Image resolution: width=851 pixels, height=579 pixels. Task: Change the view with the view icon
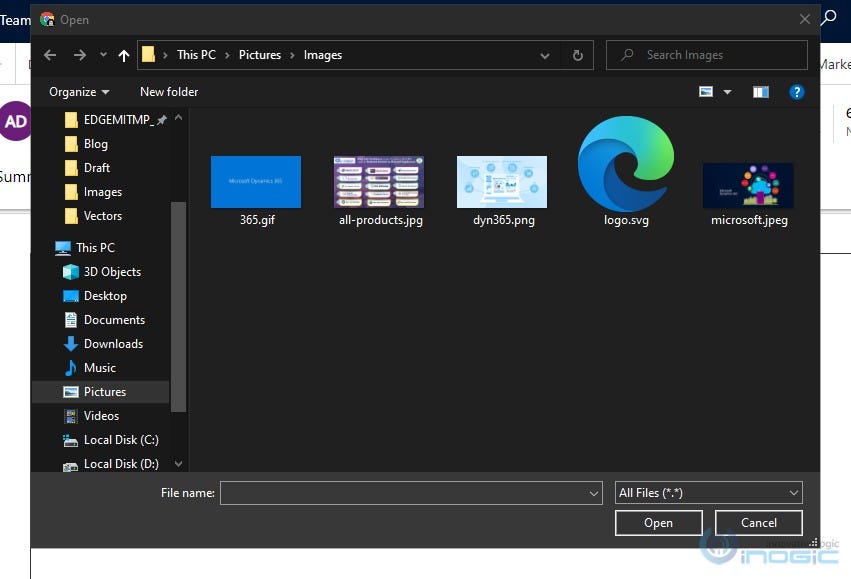pos(706,92)
